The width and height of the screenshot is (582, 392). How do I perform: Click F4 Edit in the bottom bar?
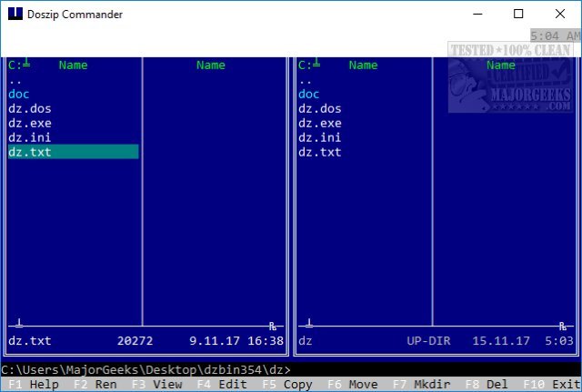(x=222, y=385)
